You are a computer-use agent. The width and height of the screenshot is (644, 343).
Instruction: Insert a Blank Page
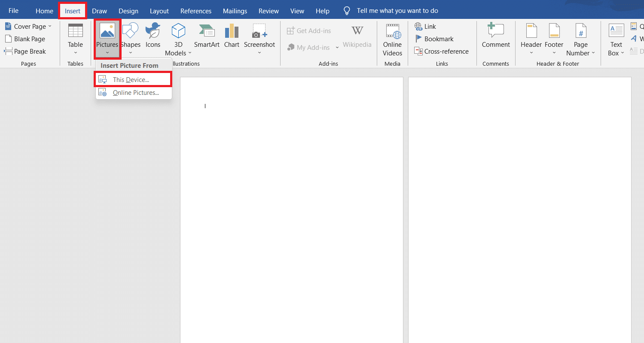[x=25, y=39]
